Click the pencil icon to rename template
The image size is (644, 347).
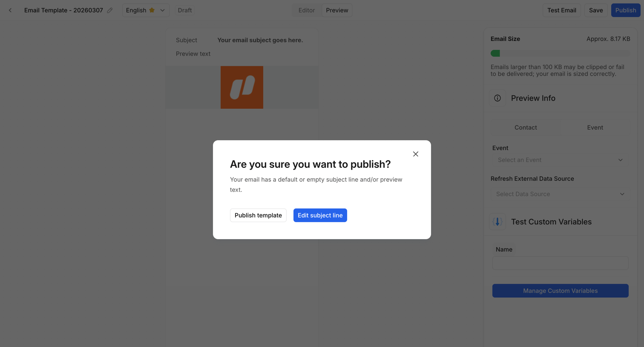(110, 10)
